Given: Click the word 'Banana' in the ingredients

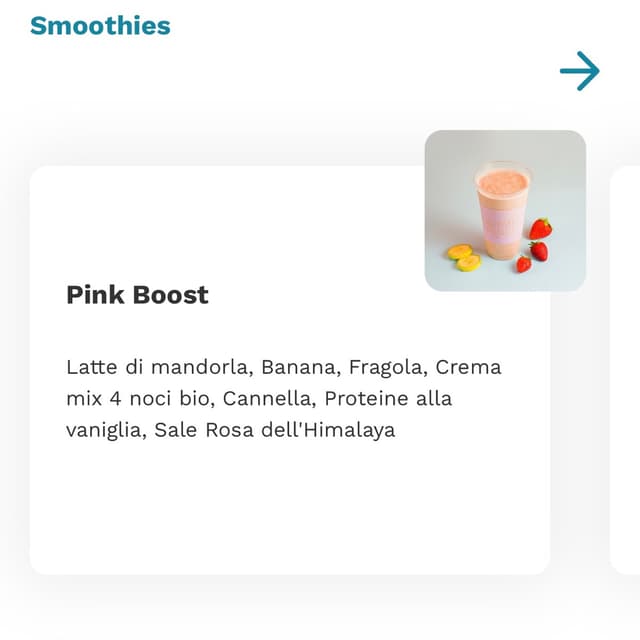Looking at the screenshot, I should (298, 367).
